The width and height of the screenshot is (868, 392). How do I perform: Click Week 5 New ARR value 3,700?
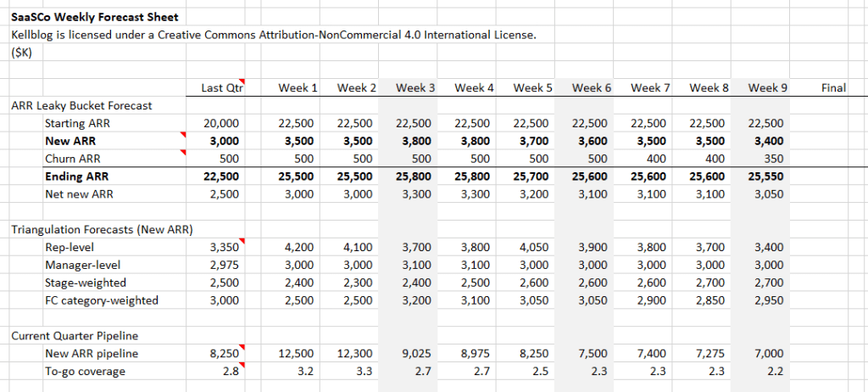(x=533, y=141)
